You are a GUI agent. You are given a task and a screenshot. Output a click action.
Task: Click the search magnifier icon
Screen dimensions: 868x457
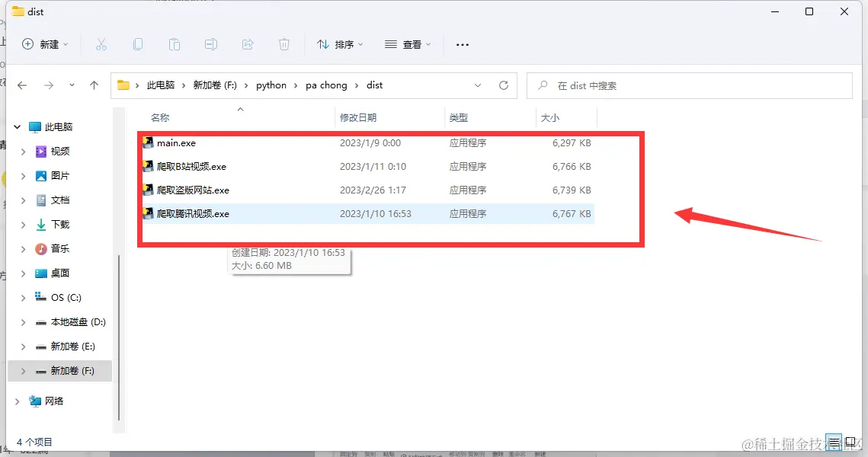pyautogui.click(x=543, y=85)
